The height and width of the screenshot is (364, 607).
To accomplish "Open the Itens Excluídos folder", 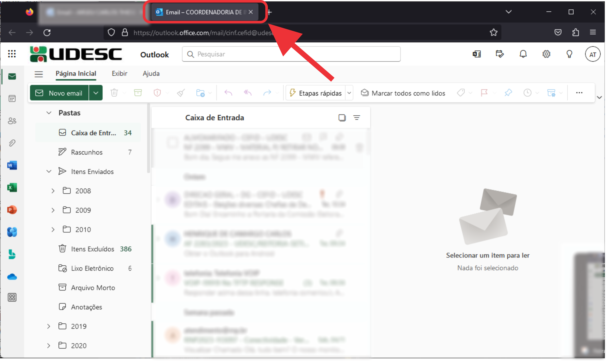I will click(x=92, y=249).
